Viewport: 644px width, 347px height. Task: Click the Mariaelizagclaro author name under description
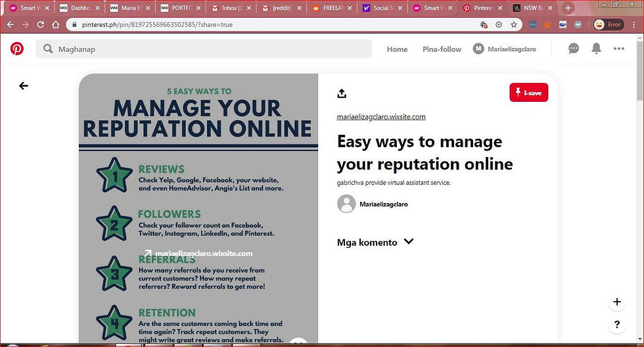pos(384,204)
